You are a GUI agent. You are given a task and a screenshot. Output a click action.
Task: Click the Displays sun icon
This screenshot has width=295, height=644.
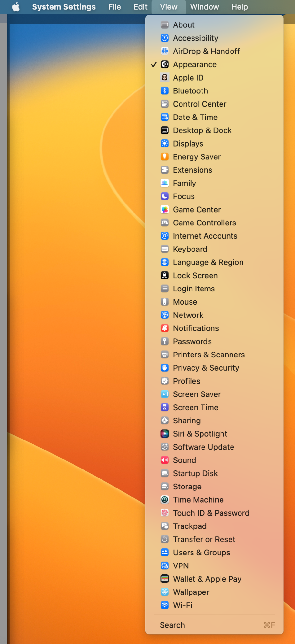[x=165, y=144]
